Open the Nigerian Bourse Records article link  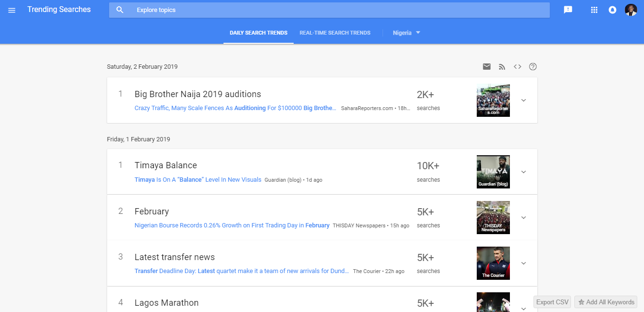click(232, 225)
